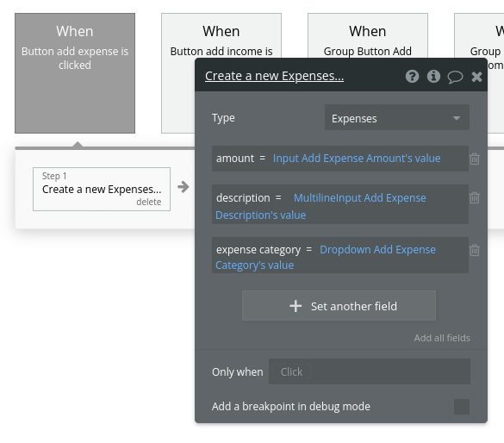Screen dimensions: 504x443
Task: Close the Create a new Expenses panel
Action: [x=476, y=77]
